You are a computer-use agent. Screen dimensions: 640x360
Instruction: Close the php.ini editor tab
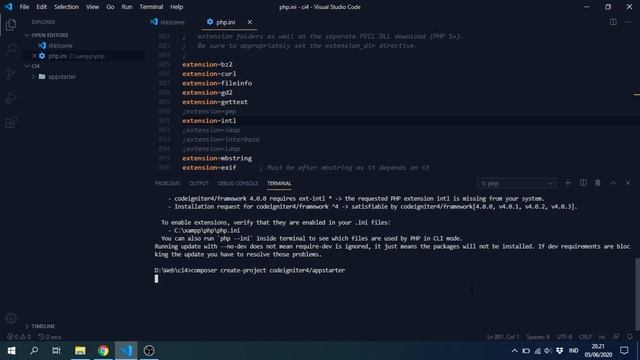pos(249,22)
